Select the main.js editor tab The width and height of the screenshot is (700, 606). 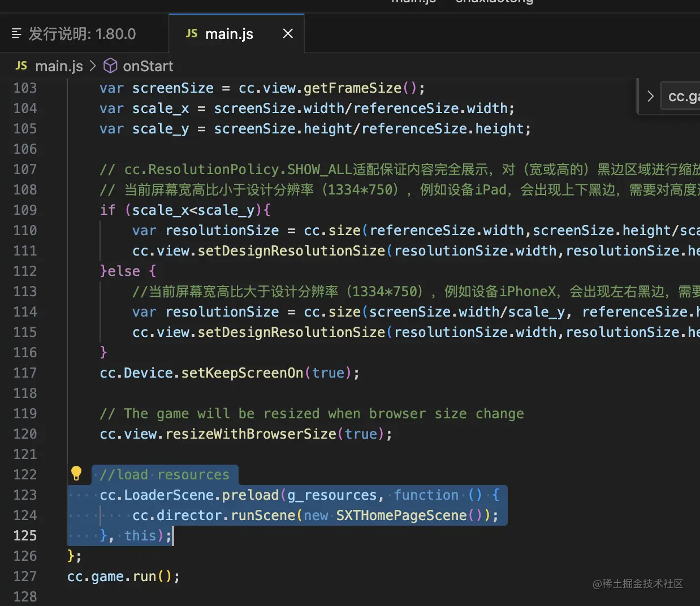(x=228, y=33)
